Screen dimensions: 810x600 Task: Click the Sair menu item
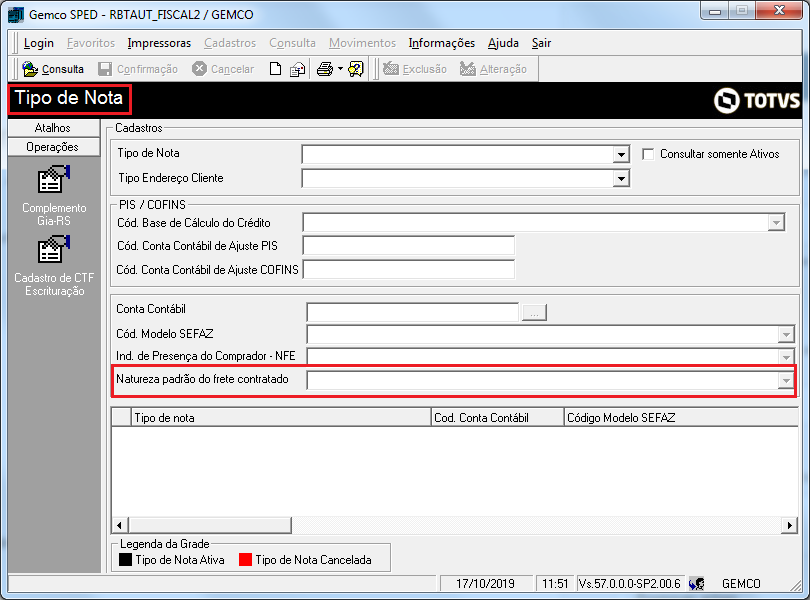[541, 43]
